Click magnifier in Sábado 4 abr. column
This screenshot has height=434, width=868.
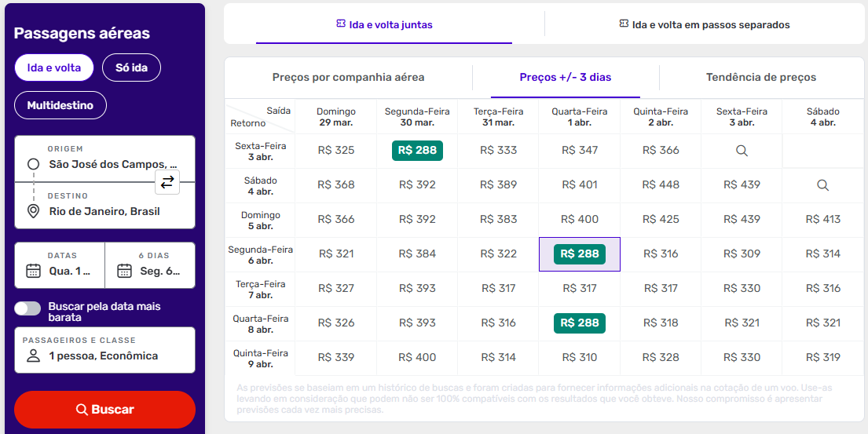822,185
